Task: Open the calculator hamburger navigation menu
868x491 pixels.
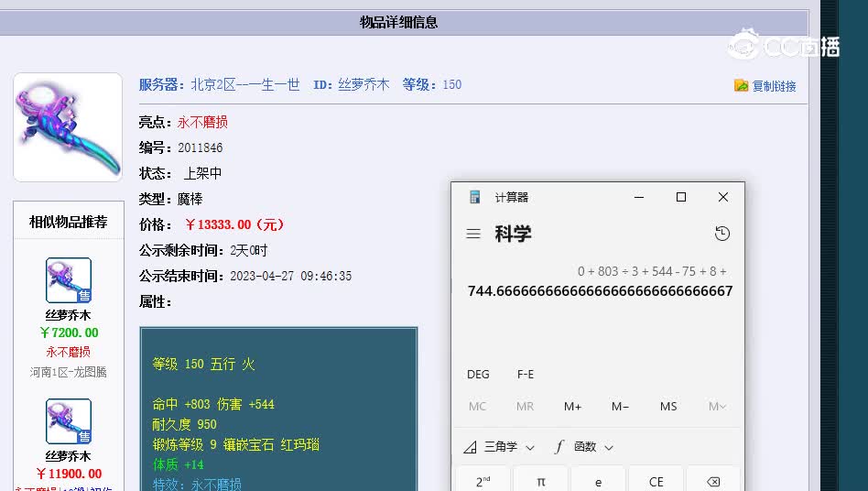Action: (x=473, y=234)
